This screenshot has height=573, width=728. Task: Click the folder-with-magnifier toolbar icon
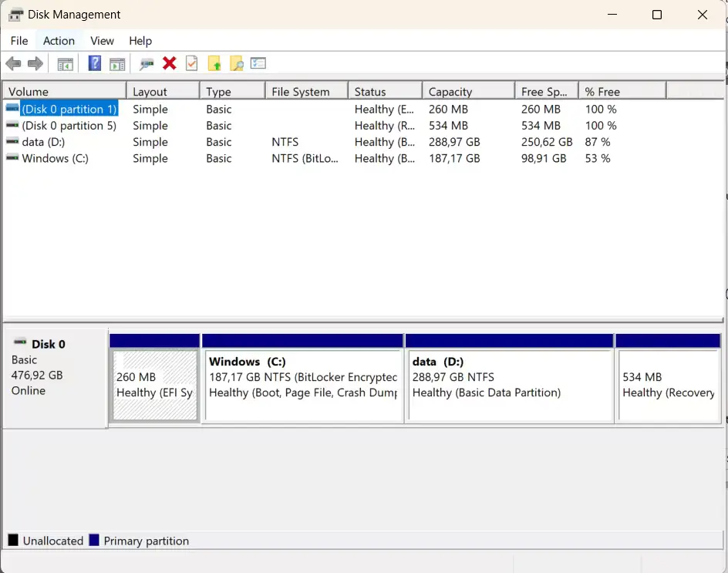point(236,63)
